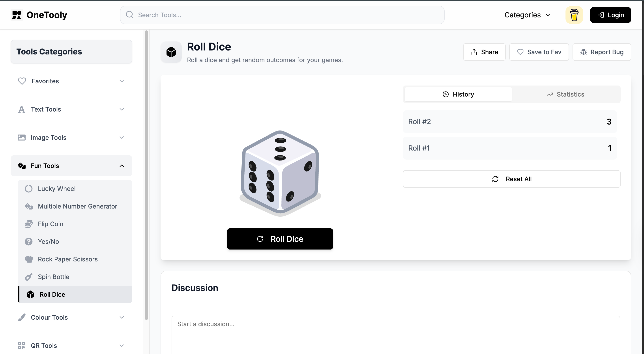
Task: Click the Yes/No question mark icon
Action: coord(29,241)
